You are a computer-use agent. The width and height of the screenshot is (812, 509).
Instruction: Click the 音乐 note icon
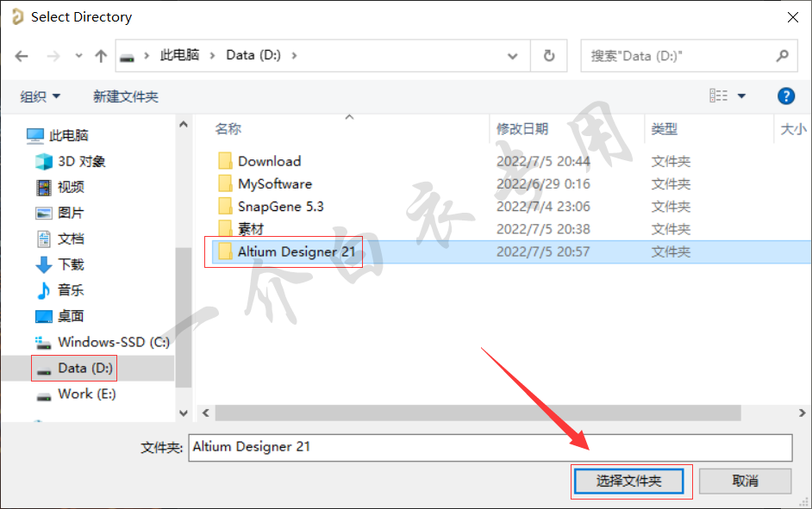[44, 291]
